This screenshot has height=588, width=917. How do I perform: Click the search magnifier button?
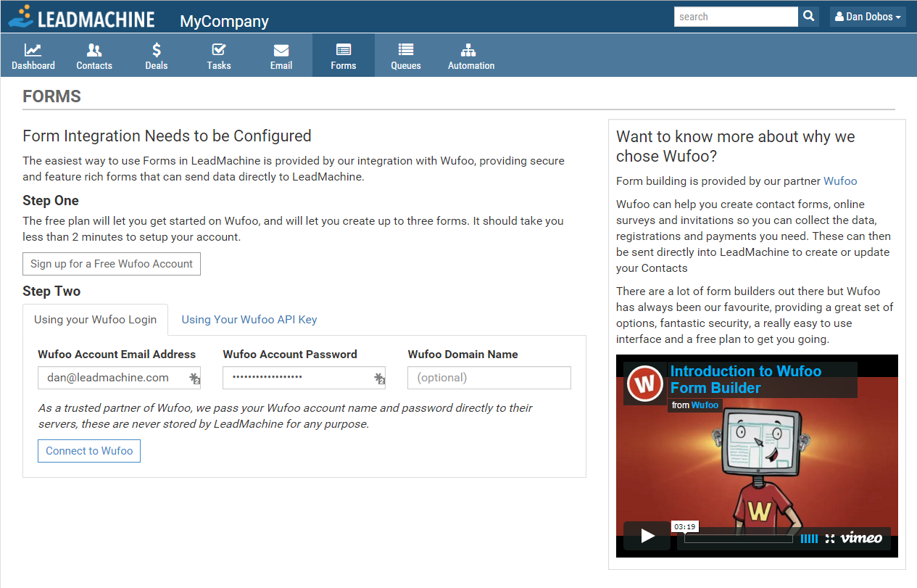[x=809, y=17]
